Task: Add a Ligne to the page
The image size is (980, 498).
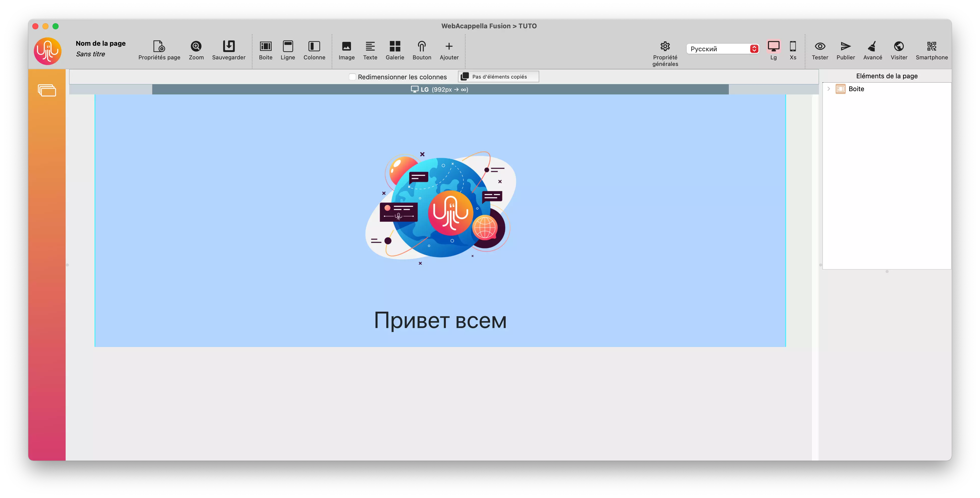Action: (288, 51)
